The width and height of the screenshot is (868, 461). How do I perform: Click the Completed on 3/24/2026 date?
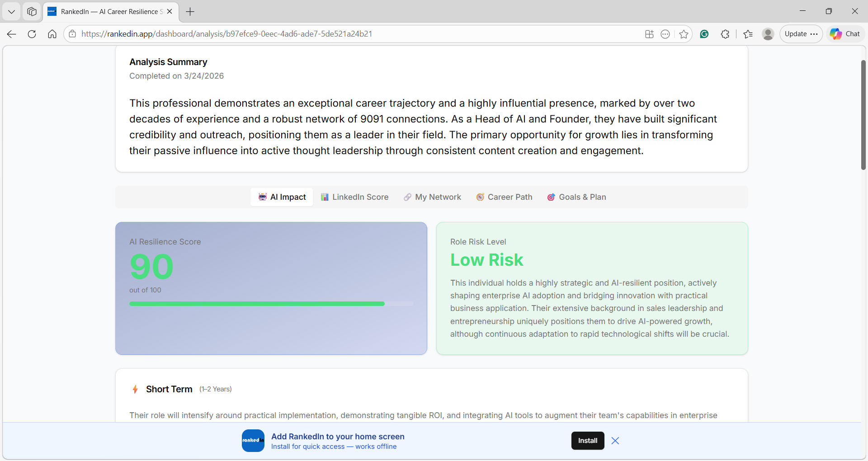[176, 76]
